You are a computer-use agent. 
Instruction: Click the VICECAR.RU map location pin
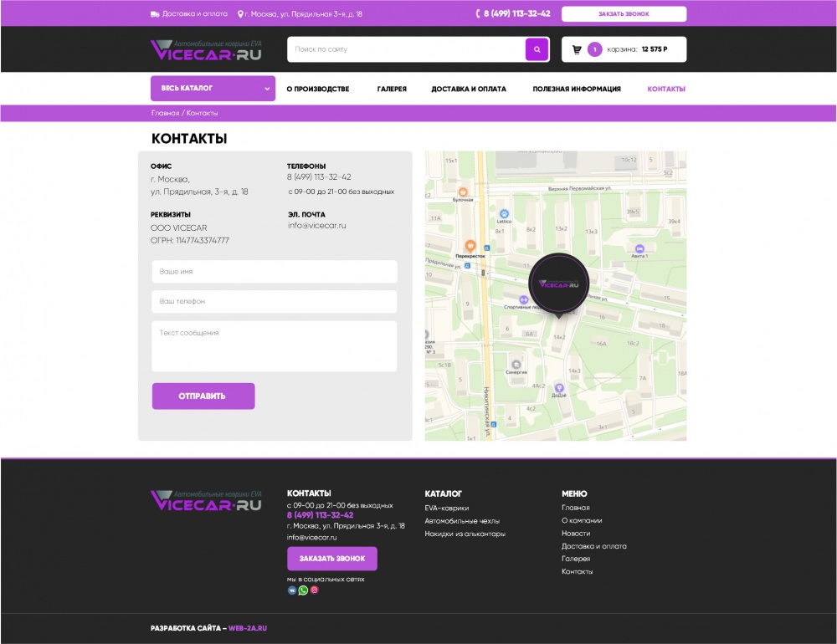(558, 285)
